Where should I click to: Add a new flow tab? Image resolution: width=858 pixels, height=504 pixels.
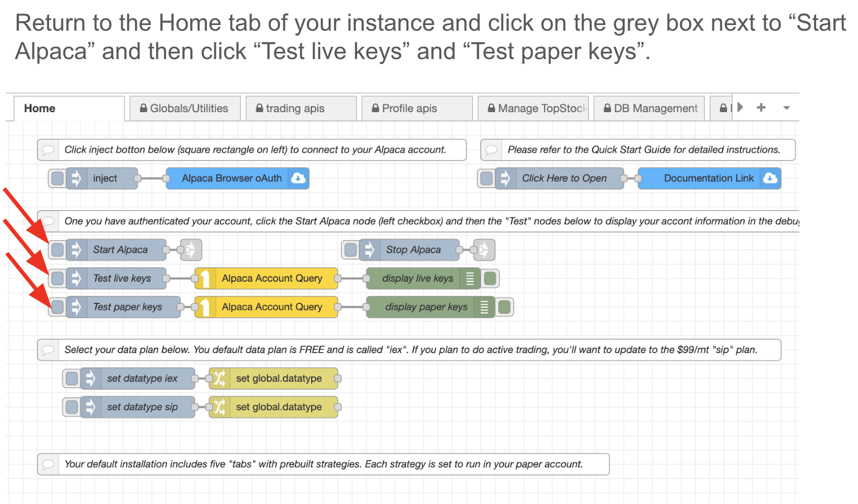pos(761,108)
